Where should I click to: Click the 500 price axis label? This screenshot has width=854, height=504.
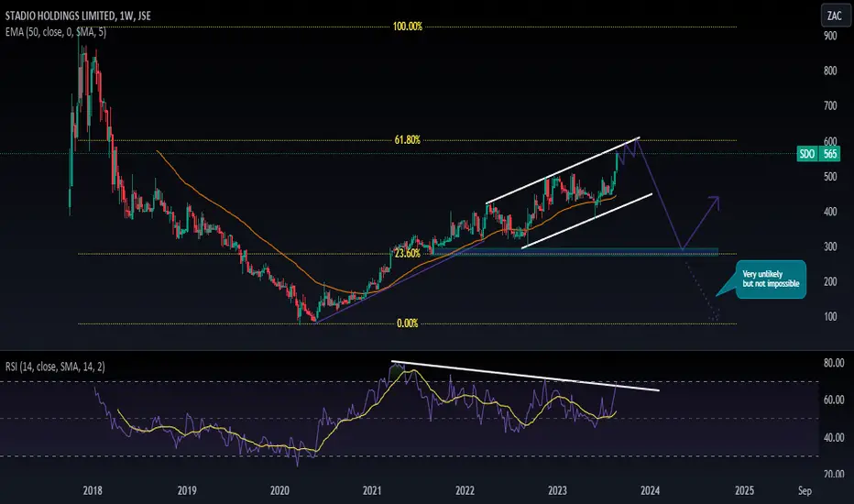(830, 177)
